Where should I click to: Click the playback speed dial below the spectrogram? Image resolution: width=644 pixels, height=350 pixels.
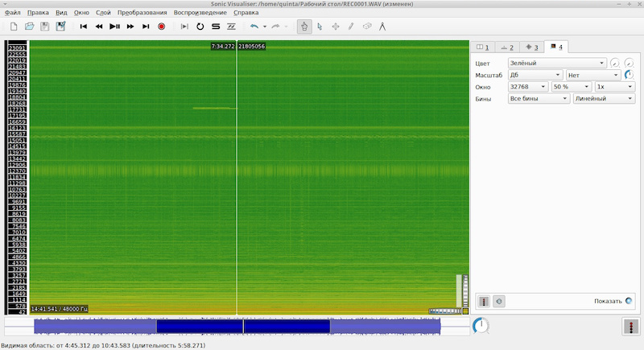tap(480, 326)
